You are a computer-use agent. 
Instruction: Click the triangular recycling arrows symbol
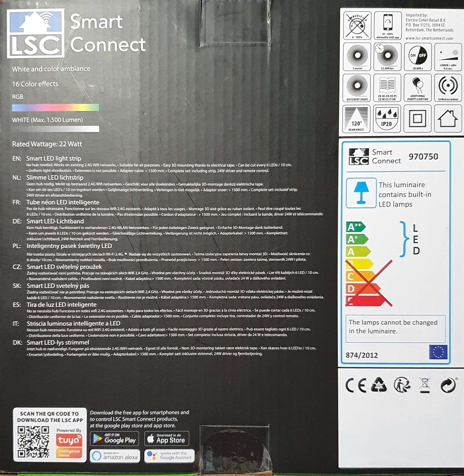[379, 385]
